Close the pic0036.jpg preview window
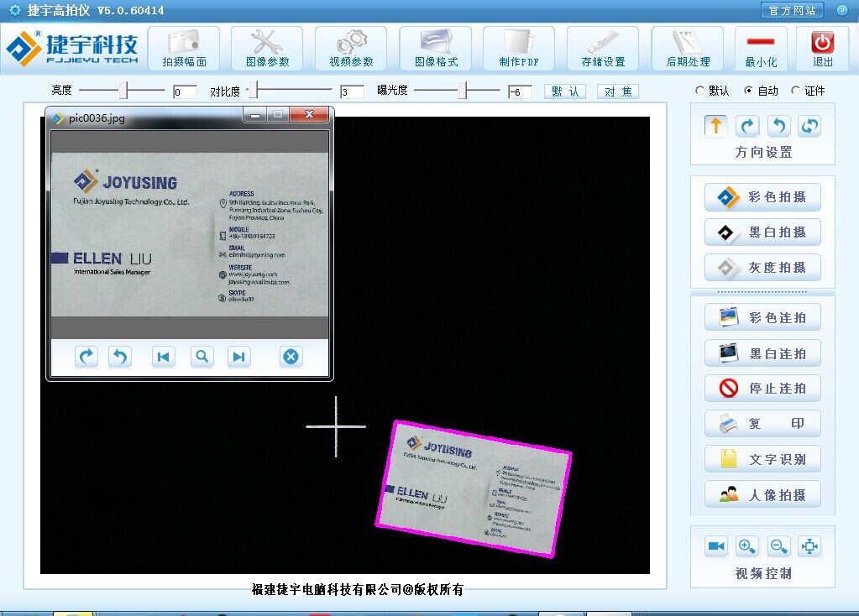 tap(310, 114)
